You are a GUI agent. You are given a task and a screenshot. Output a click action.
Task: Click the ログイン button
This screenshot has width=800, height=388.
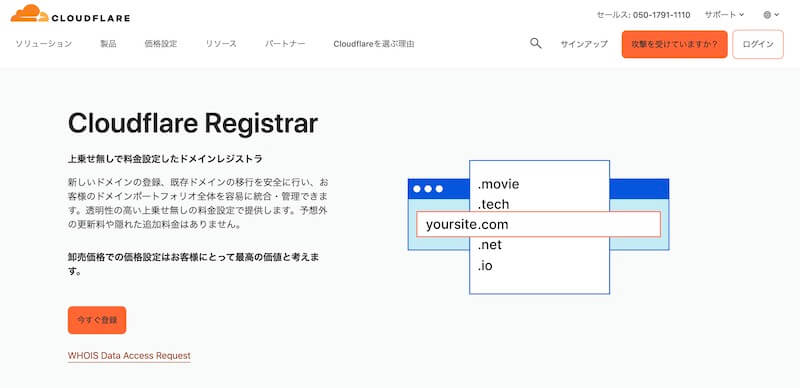[758, 44]
